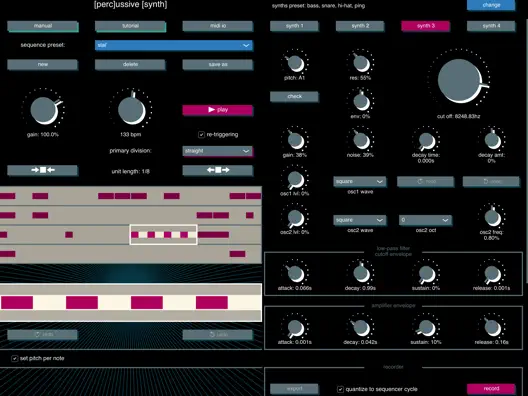Click the save as button

[x=218, y=64]
